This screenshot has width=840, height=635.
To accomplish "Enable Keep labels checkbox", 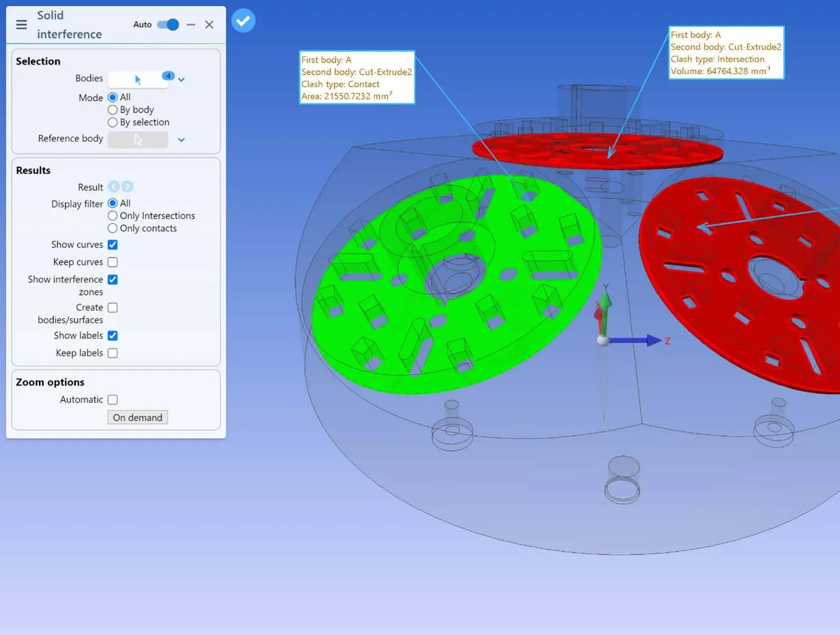I will [113, 353].
